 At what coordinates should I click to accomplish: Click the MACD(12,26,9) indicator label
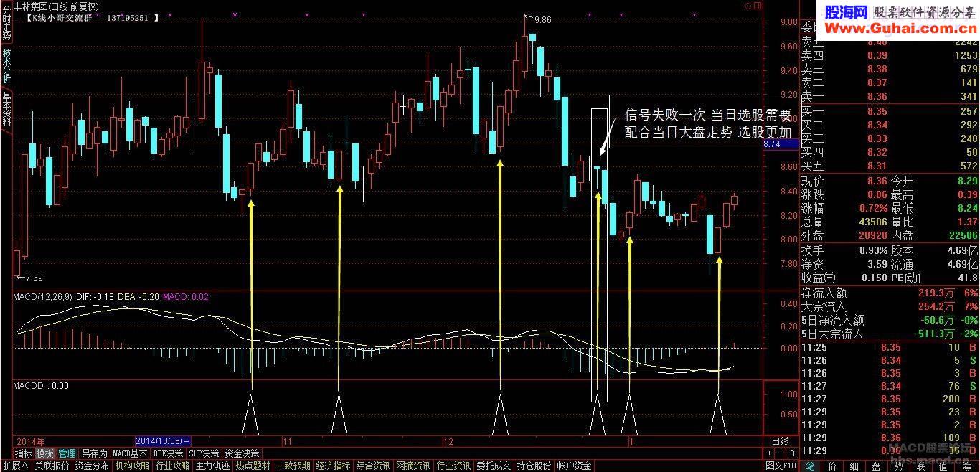(42, 296)
